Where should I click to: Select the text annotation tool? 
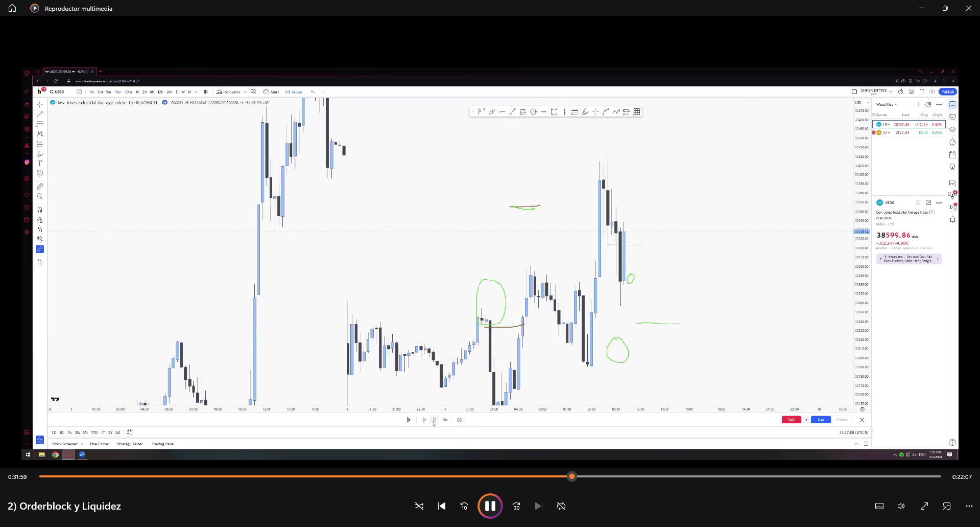[40, 164]
